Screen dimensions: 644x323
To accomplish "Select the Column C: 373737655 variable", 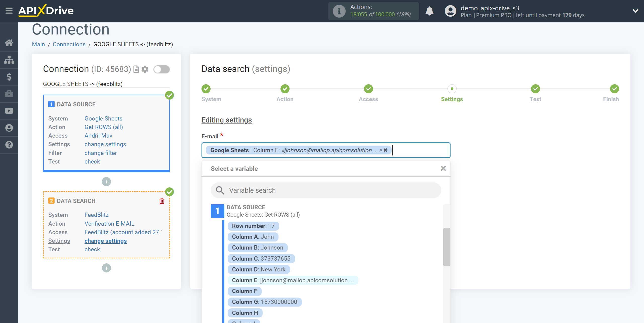I will 261,259.
